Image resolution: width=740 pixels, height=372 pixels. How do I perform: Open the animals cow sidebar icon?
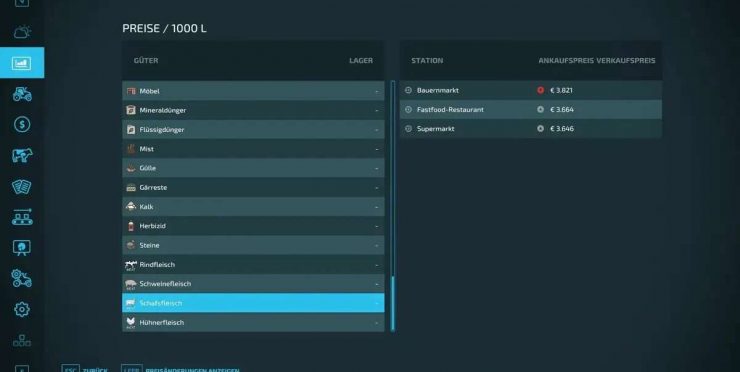(22, 155)
